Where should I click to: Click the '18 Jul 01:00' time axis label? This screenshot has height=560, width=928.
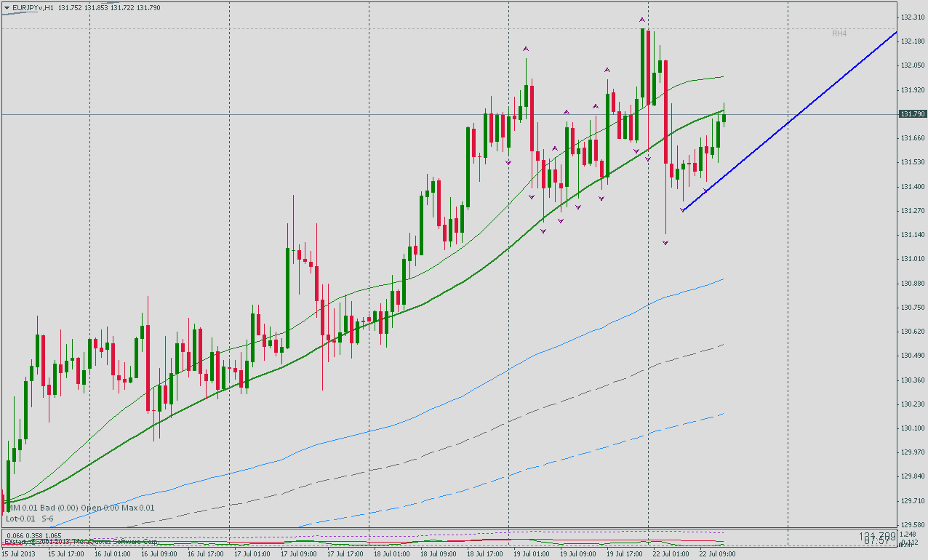pos(392,553)
